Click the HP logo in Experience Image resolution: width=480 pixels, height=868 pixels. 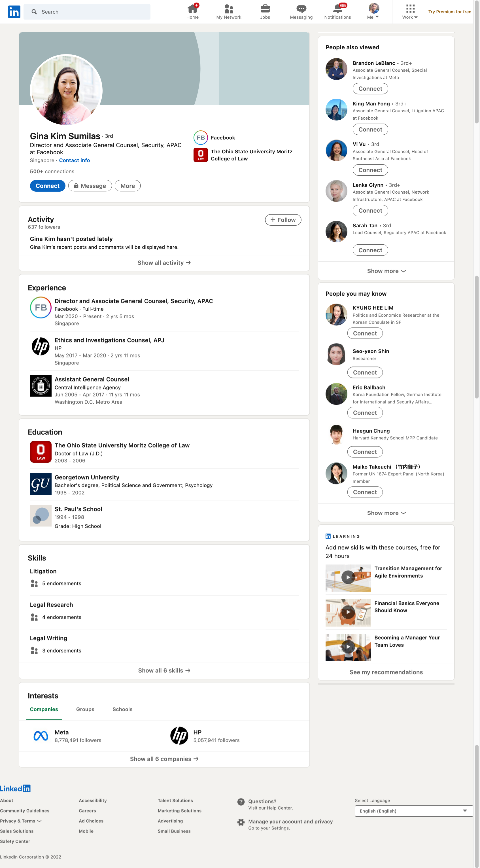[x=41, y=346]
